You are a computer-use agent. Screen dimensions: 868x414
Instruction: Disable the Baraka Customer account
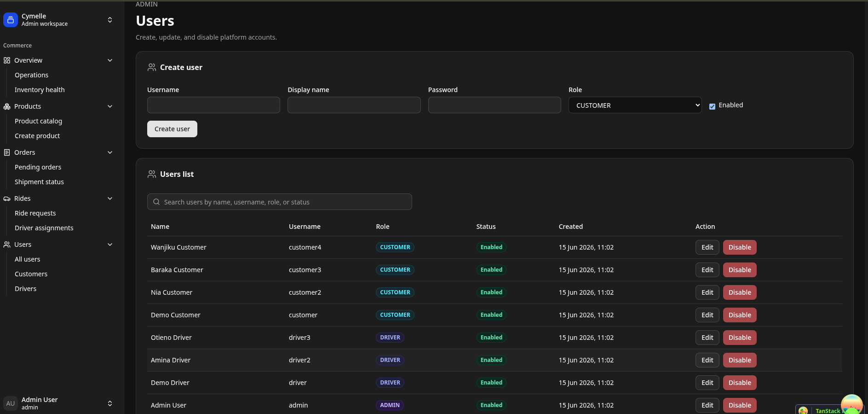[740, 270]
